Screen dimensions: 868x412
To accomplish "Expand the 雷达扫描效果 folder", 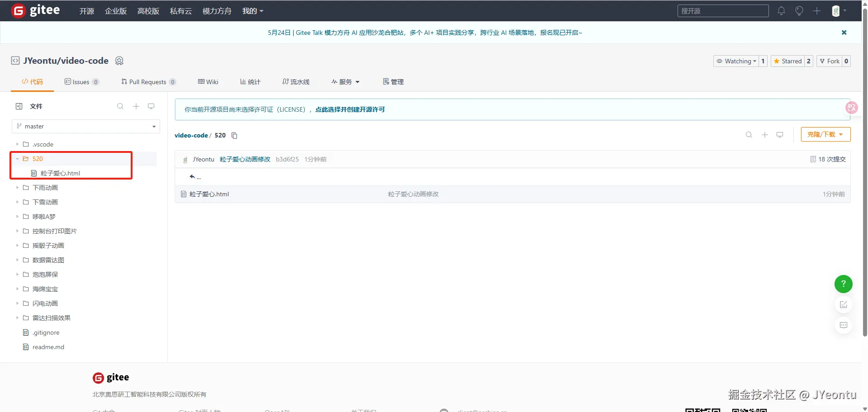I will tap(17, 318).
